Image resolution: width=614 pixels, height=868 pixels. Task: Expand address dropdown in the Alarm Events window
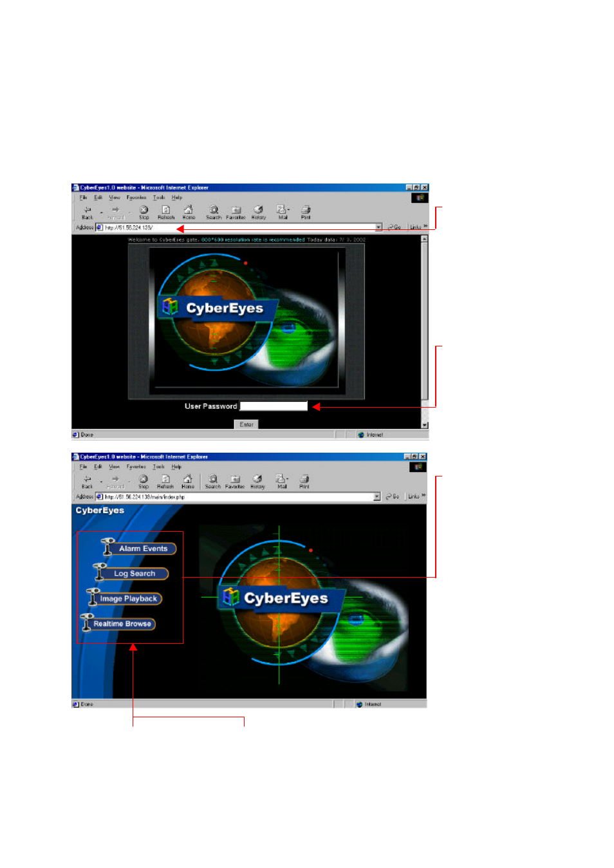(x=377, y=496)
